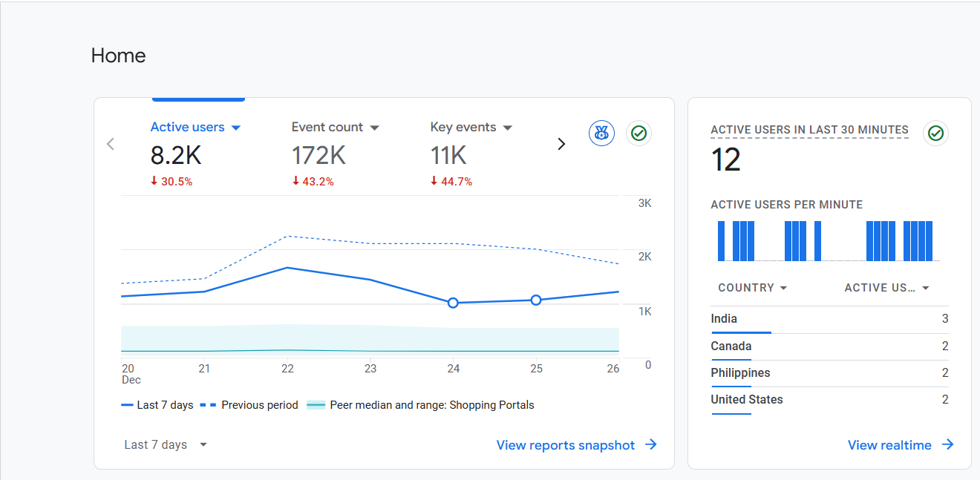Image resolution: width=980 pixels, height=480 pixels.
Task: Click the arrow beside View reports snapshot
Action: coord(651,444)
